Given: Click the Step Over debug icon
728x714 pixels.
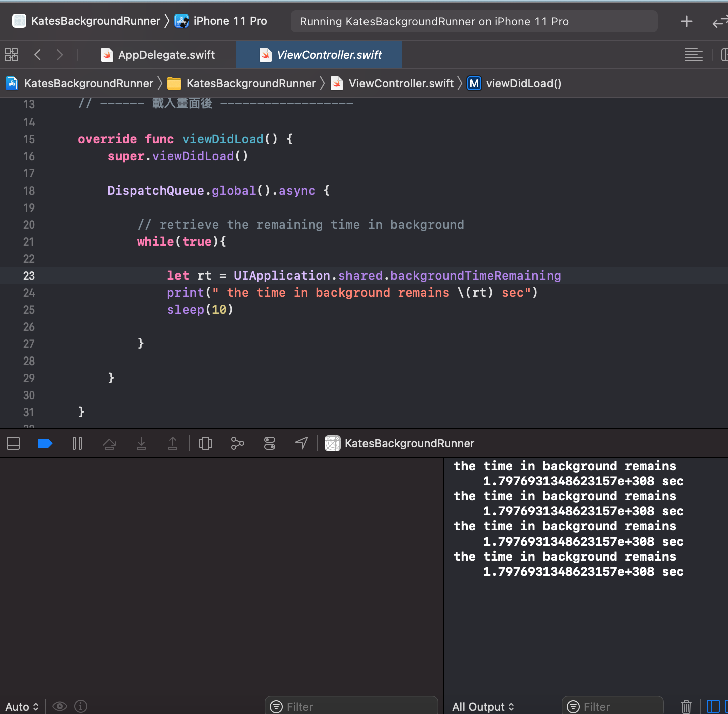Looking at the screenshot, I should [109, 443].
